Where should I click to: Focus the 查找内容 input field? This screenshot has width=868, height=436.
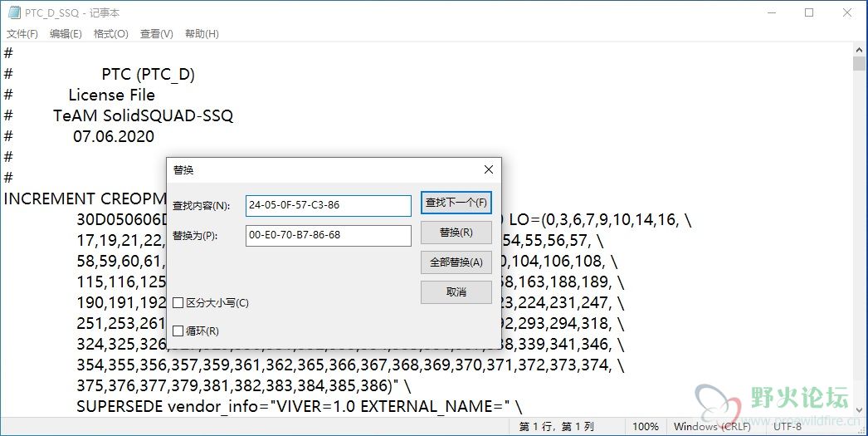click(329, 205)
